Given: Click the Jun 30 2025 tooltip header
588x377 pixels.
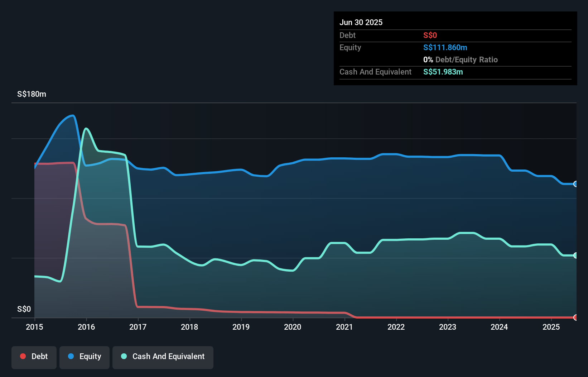Looking at the screenshot, I should pyautogui.click(x=361, y=22).
